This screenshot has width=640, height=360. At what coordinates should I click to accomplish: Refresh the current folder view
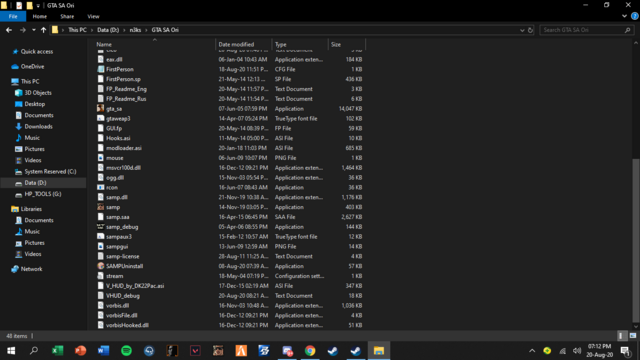click(530, 30)
